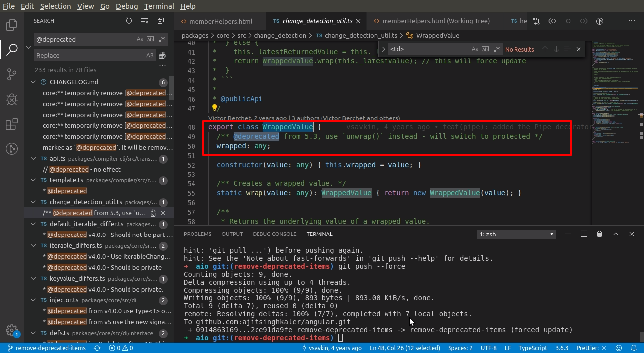The height and width of the screenshot is (353, 644).
Task: Open the Debug view in activity bar
Action: point(12,99)
